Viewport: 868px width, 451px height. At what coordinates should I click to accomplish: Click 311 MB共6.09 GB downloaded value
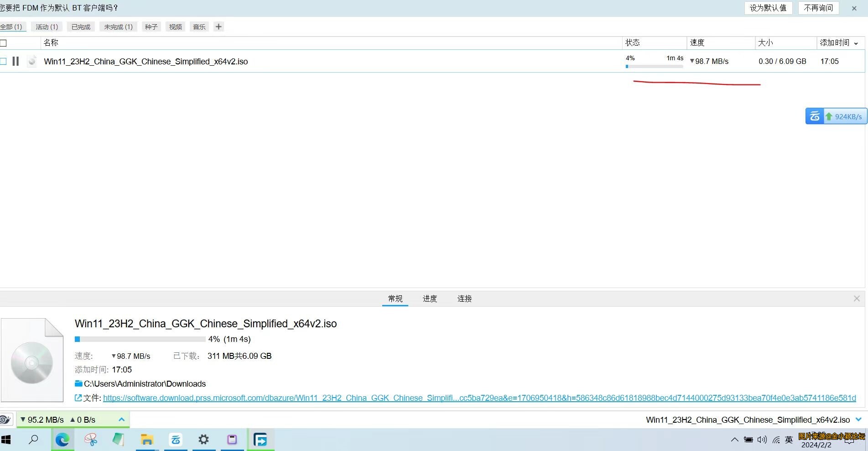[239, 356]
